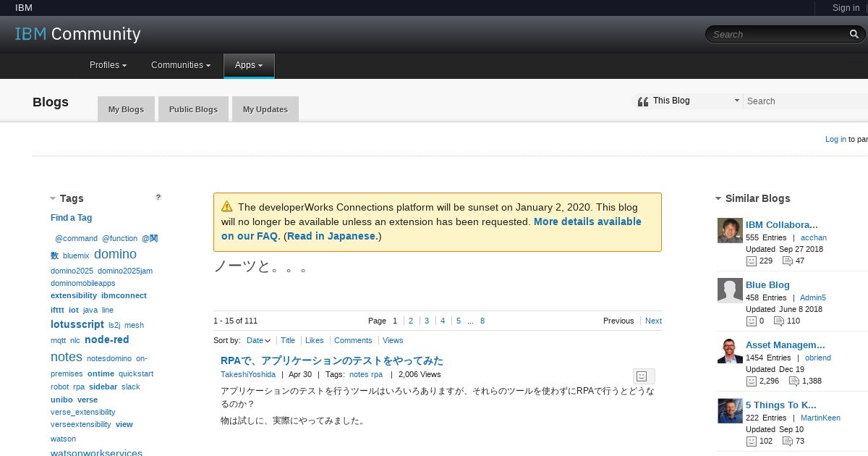Go to page 5 of entries
This screenshot has width=868, height=456.
(x=459, y=321)
